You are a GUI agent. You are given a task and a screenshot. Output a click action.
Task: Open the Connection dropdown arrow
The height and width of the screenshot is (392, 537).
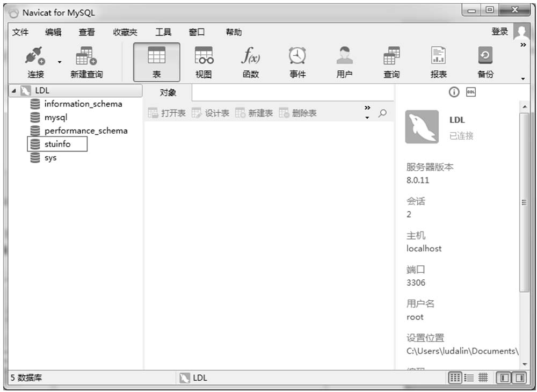point(60,62)
